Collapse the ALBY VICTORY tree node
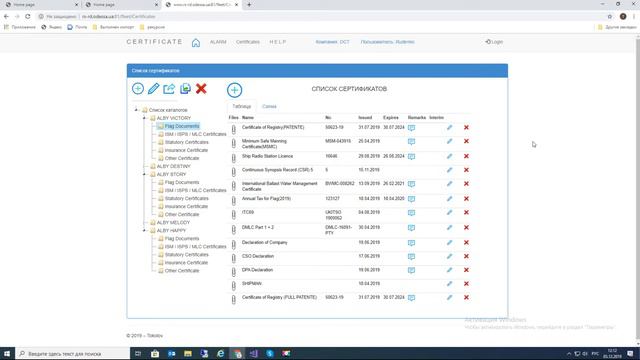The image size is (640, 360). coord(144,118)
